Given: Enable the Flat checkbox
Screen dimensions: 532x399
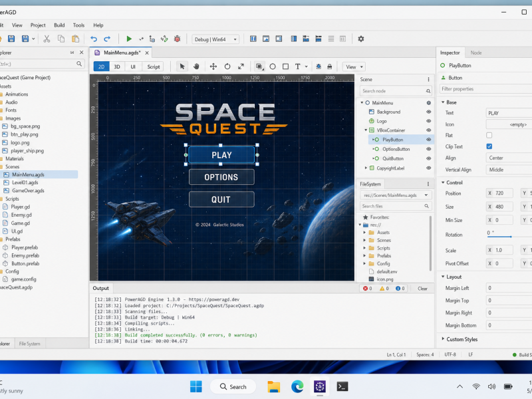Looking at the screenshot, I should click(489, 135).
